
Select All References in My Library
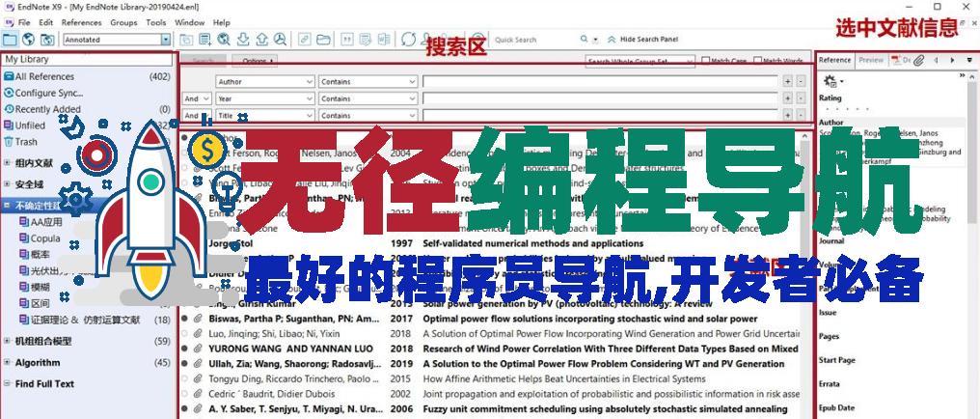86,76
